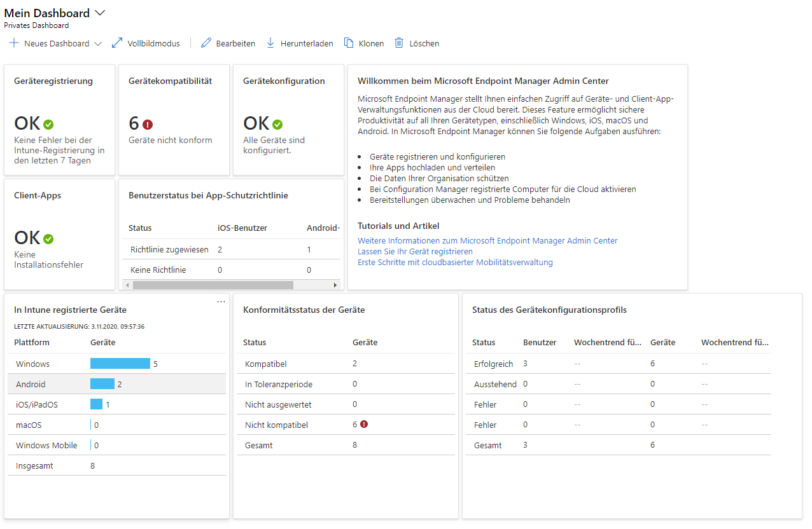Screen dimensions: 812x529
Task: Click the Bearbeiten pencil icon
Action: point(206,43)
